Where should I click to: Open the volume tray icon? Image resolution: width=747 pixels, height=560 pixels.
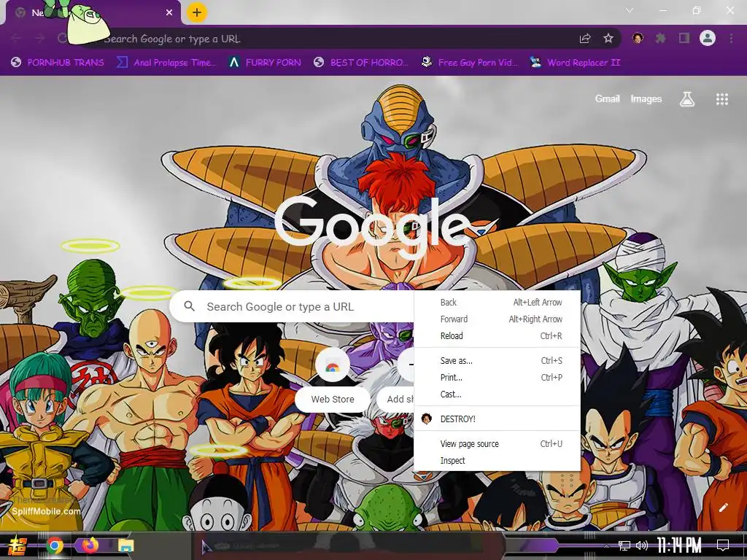642,545
